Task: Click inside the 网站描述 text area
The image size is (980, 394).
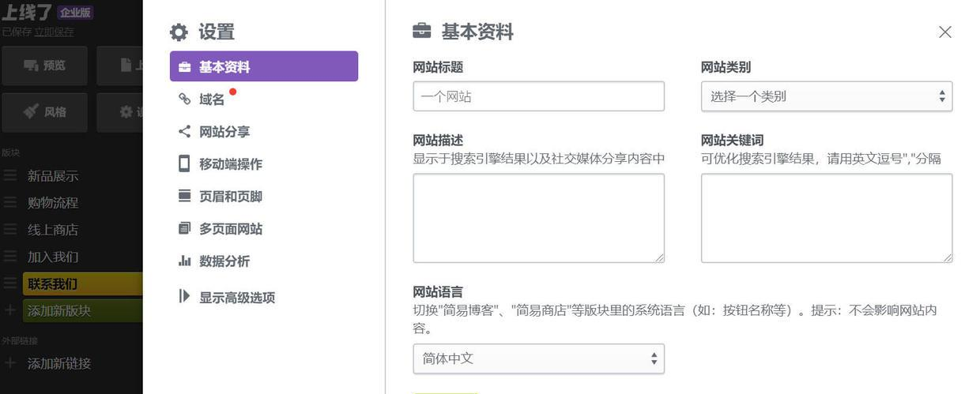Action: [x=538, y=218]
